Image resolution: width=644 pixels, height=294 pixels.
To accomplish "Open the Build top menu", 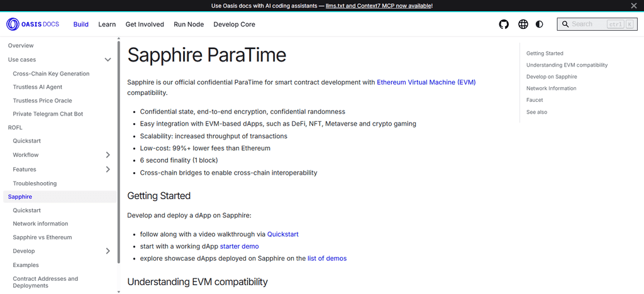I will [x=81, y=24].
